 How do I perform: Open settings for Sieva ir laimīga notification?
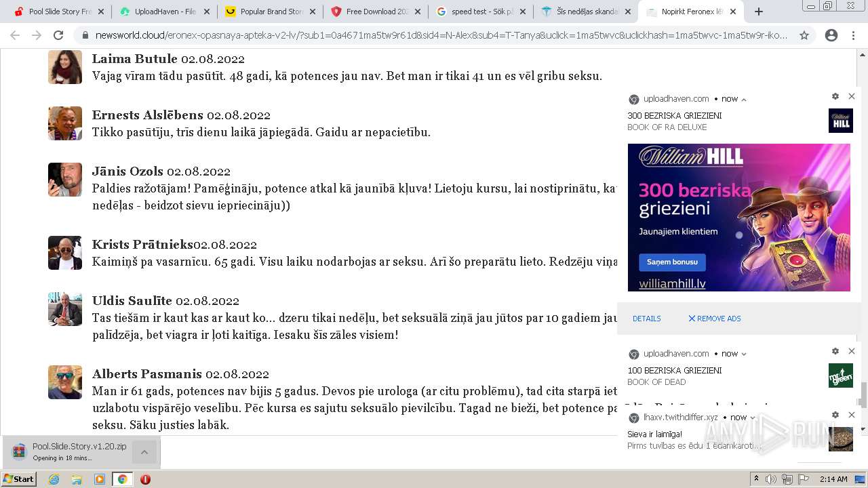835,415
